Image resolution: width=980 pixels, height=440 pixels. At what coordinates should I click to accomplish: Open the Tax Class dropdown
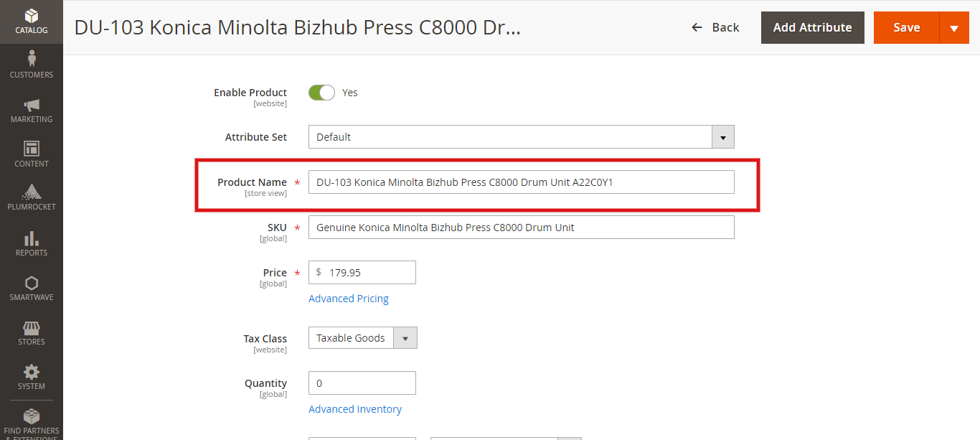click(x=362, y=338)
